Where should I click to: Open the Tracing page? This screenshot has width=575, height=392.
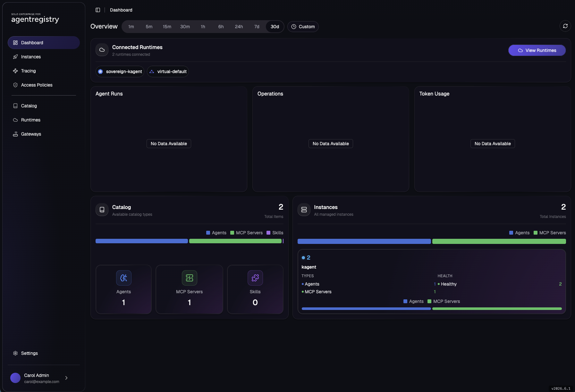point(44,71)
